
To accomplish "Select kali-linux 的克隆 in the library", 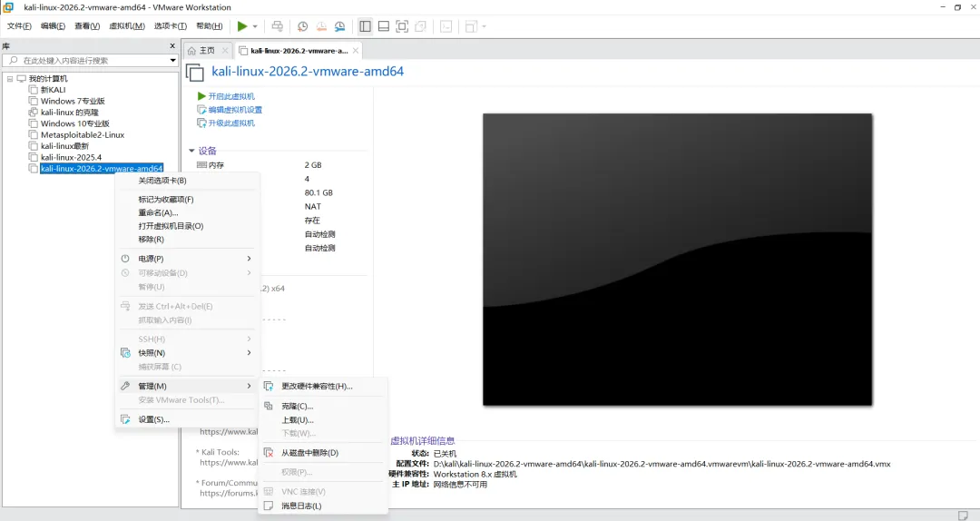I will point(69,112).
